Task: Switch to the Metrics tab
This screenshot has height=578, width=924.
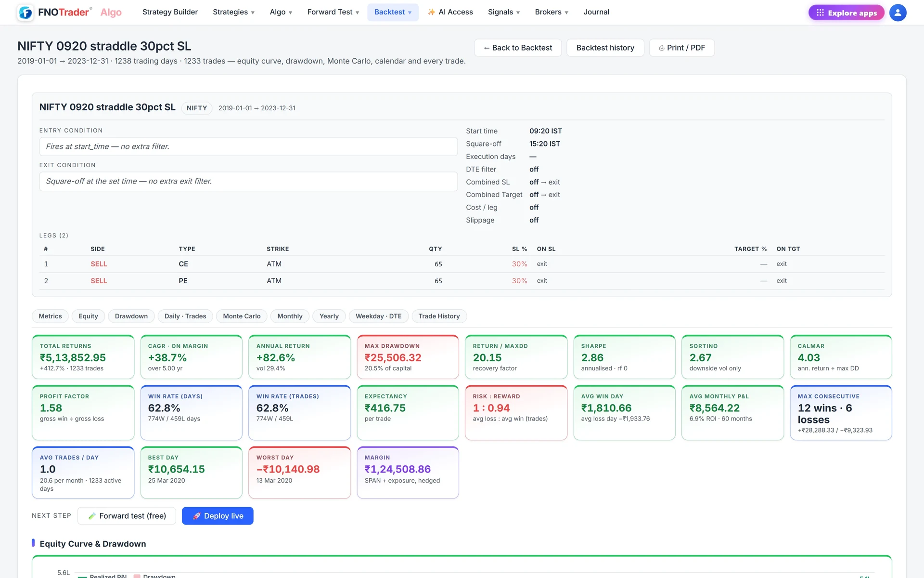Action: pyautogui.click(x=50, y=316)
